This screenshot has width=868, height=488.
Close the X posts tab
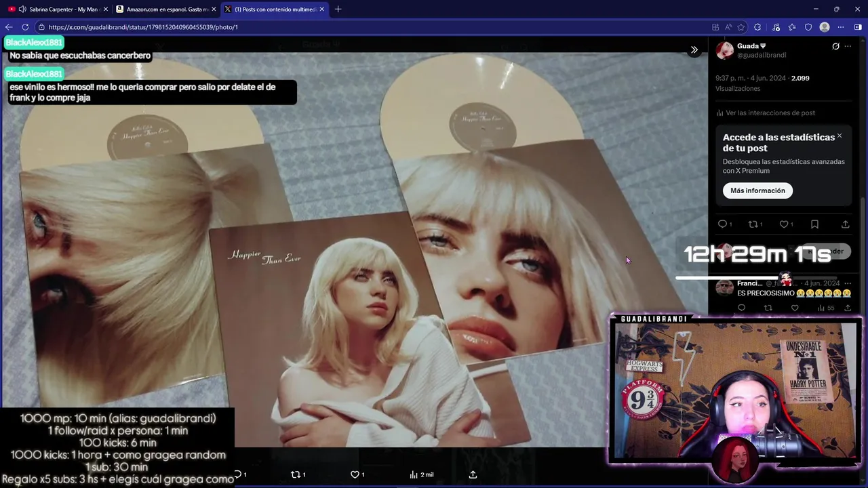321,9
